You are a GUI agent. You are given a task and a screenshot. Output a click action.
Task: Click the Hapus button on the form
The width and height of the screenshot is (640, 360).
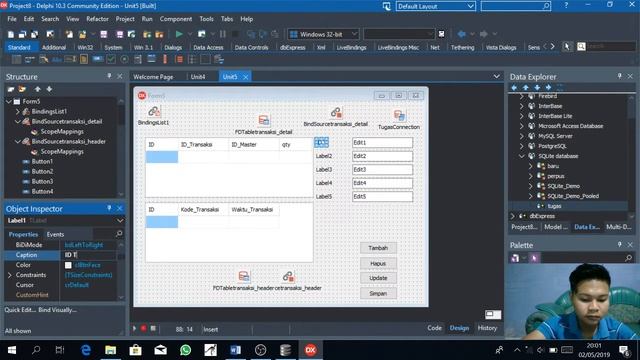pyautogui.click(x=378, y=263)
